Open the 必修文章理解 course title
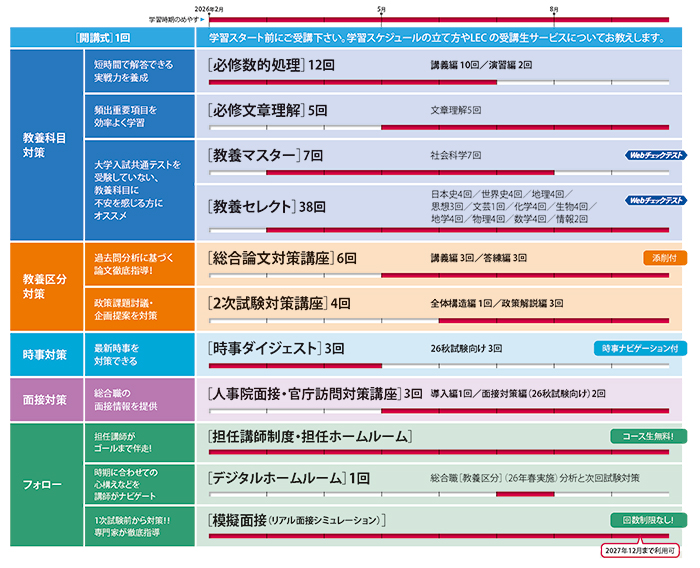Screen dimensions: 700x568 point(256,110)
